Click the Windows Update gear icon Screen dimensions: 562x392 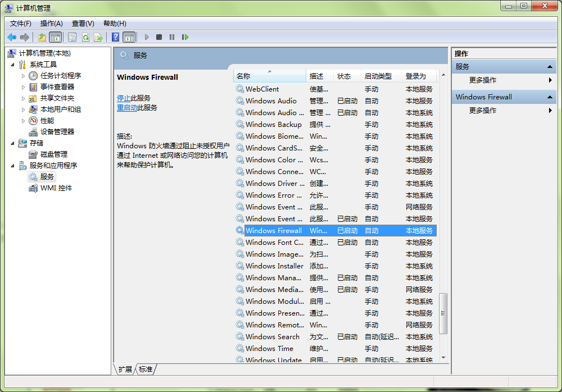(x=240, y=359)
